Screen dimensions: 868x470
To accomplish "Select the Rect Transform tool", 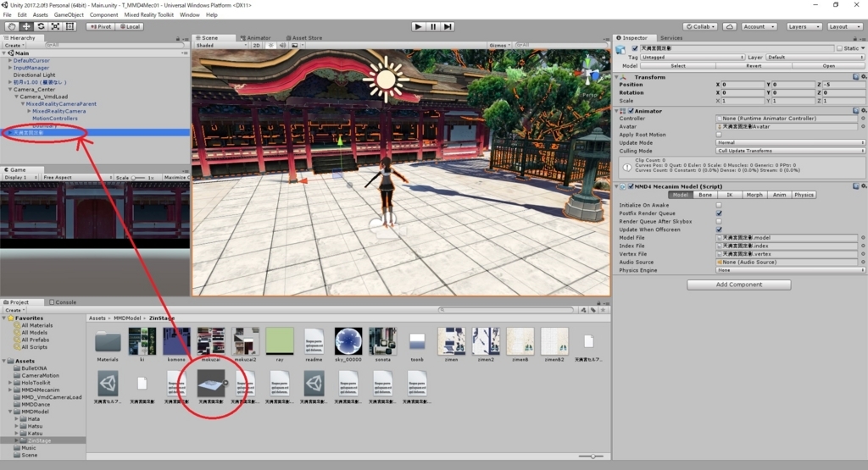I will (70, 26).
